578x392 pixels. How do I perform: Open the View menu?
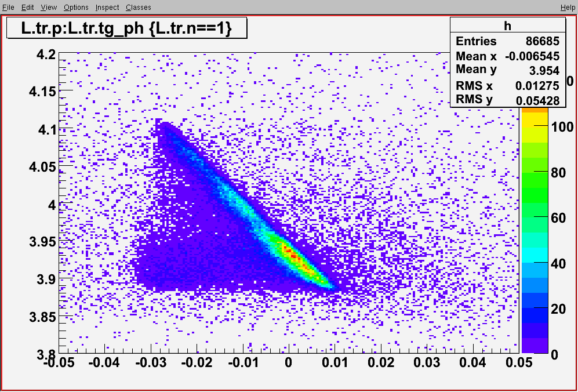[49, 8]
